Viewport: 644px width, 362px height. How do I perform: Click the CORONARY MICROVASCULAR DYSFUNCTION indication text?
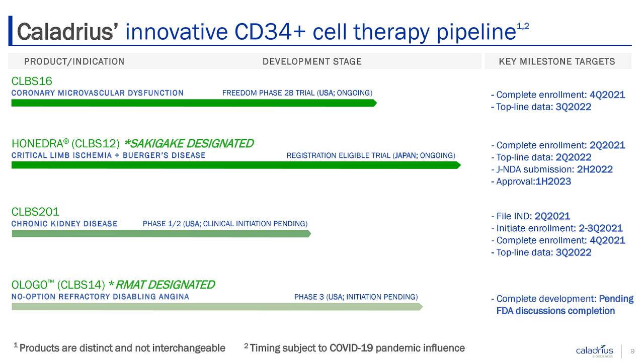[x=98, y=93]
